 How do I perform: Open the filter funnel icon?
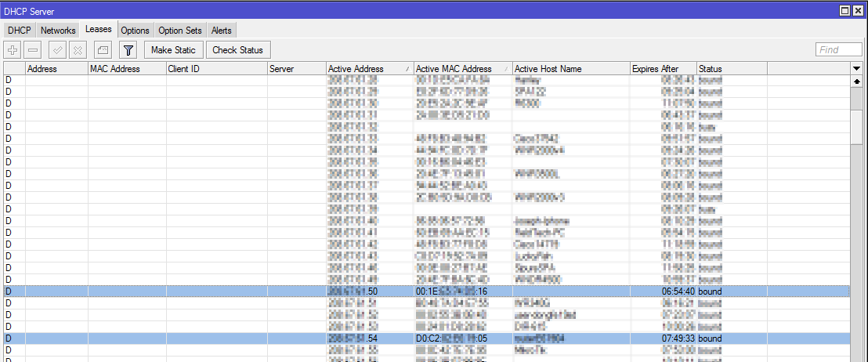click(128, 50)
